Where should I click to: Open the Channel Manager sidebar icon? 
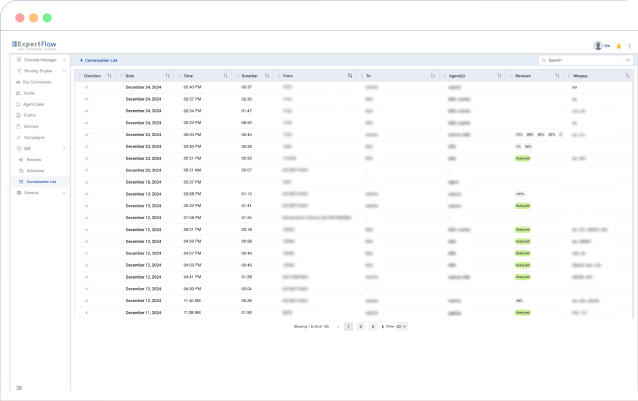coord(19,60)
